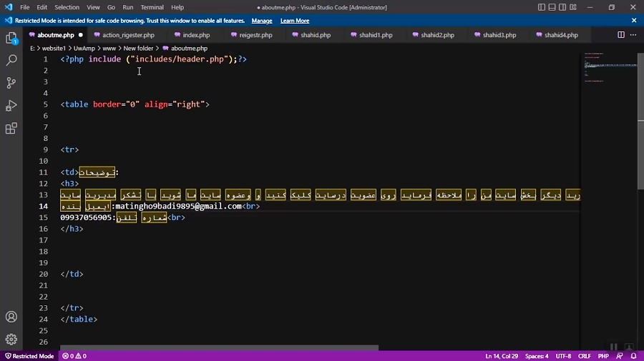Click Restricted Mode status bar item
Viewport: 644px width, 361px height.
tap(29, 356)
